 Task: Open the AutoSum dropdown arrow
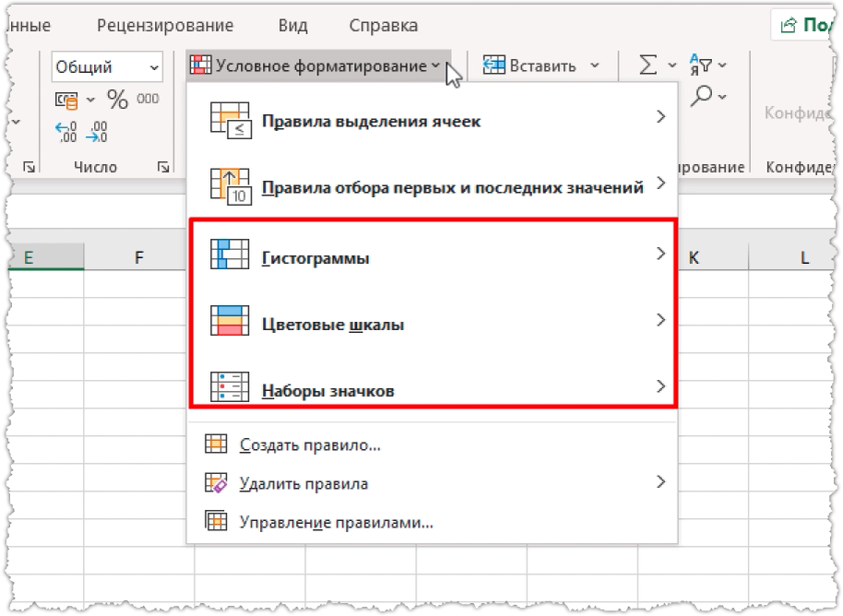[672, 65]
